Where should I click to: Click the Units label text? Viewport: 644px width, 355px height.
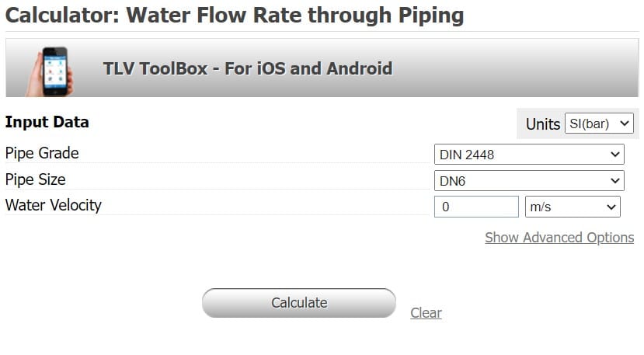[x=542, y=124]
